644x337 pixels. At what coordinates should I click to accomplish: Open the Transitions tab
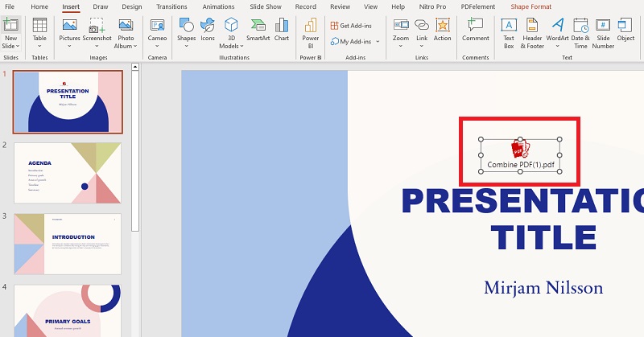point(171,6)
